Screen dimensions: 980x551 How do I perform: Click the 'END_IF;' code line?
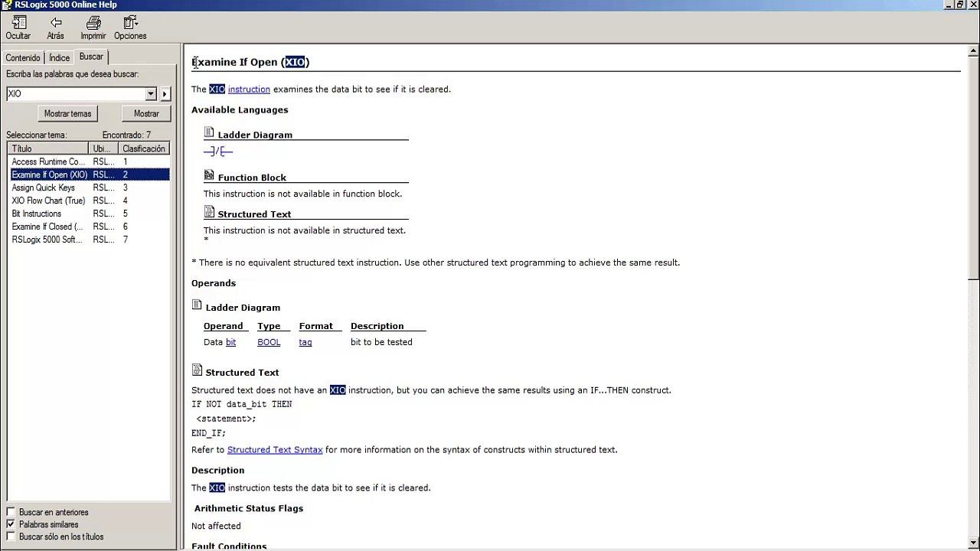208,433
